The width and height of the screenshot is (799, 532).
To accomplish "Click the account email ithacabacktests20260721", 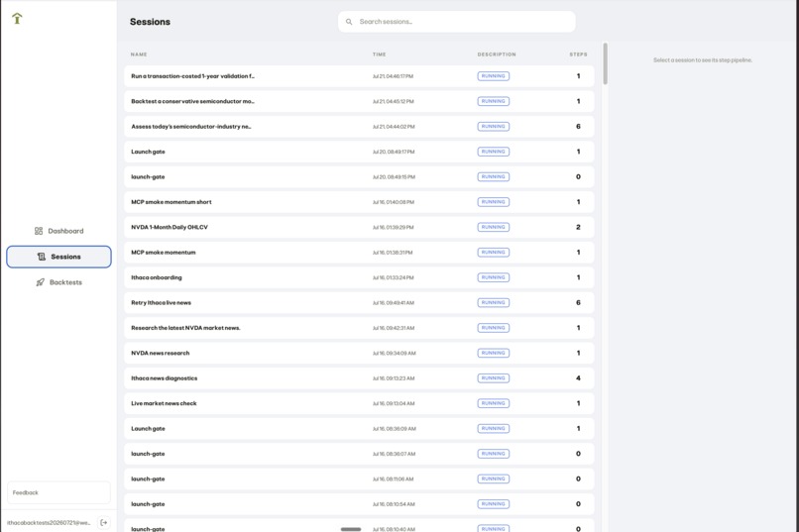I will click(49, 522).
